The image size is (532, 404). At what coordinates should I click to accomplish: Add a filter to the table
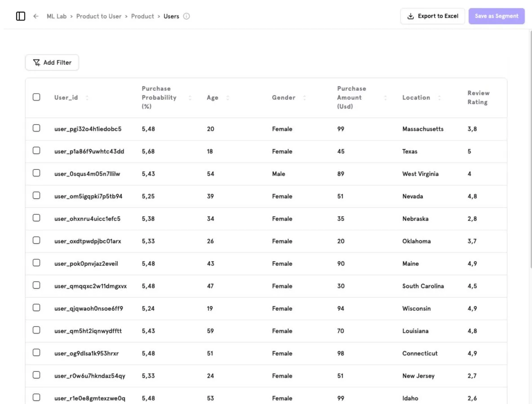pos(52,62)
